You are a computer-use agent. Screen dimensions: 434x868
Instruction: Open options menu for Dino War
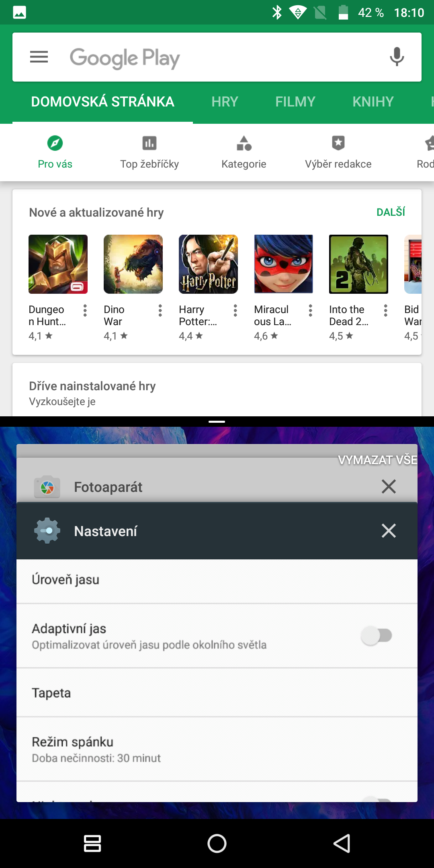pyautogui.click(x=160, y=310)
